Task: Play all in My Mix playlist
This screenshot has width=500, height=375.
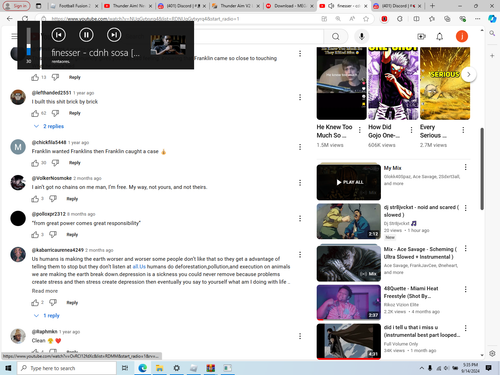Action: click(x=349, y=182)
